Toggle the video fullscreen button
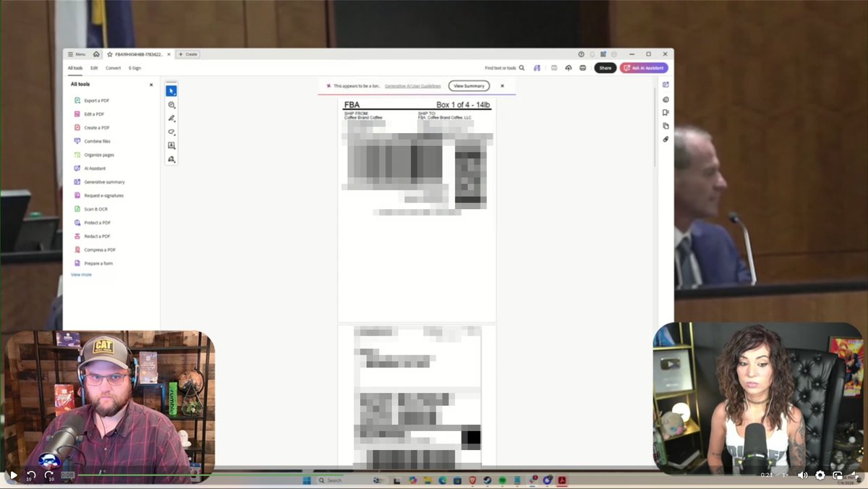 pos(855,475)
